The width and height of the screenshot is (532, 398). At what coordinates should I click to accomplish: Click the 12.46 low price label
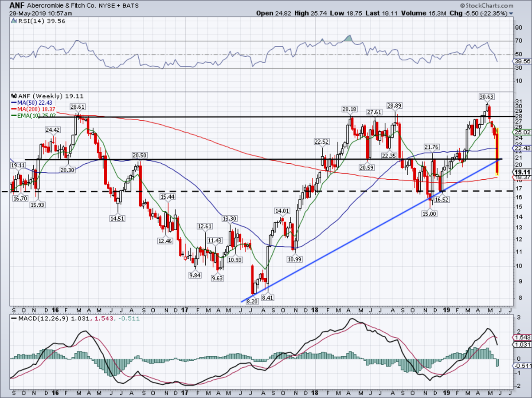164,241
